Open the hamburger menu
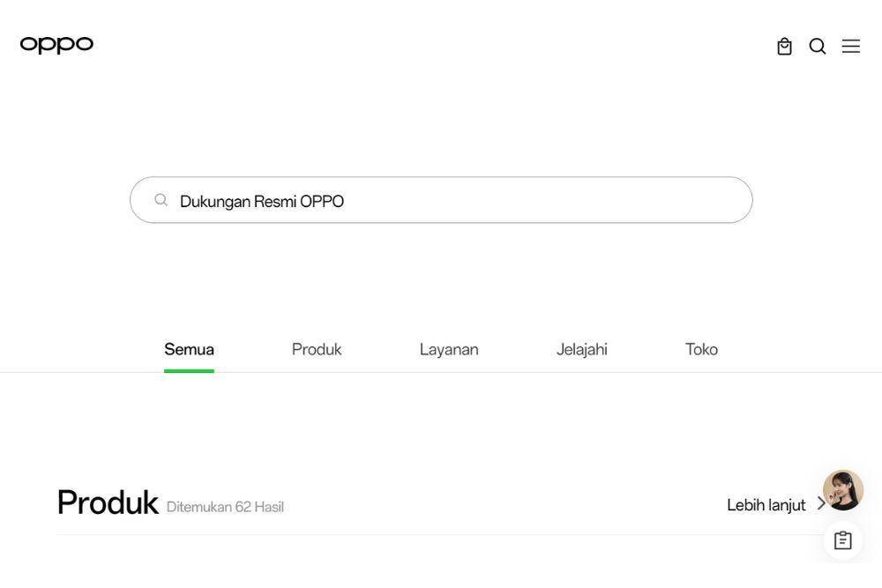 tap(850, 46)
